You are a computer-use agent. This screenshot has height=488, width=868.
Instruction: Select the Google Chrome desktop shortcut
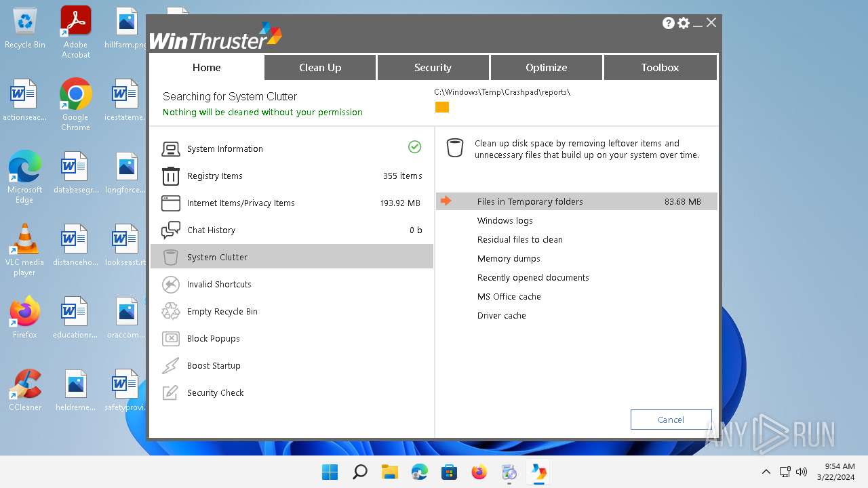tap(75, 105)
